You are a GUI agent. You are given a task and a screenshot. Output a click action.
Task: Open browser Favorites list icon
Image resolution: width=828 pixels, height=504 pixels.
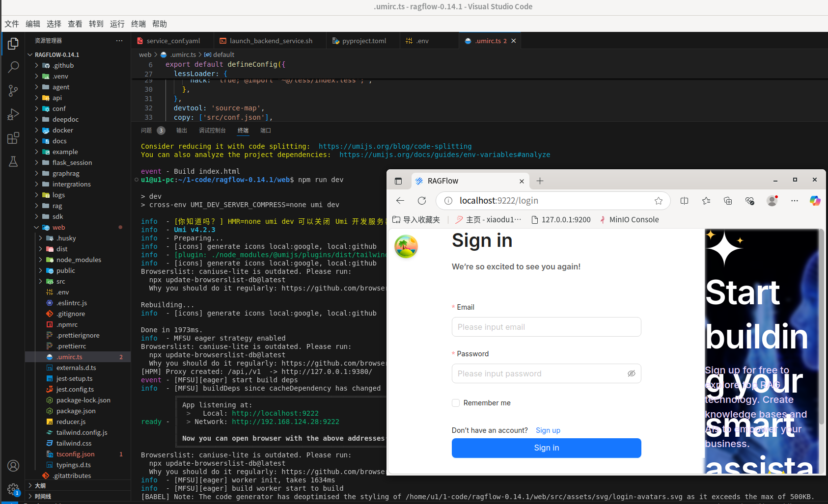pos(706,201)
